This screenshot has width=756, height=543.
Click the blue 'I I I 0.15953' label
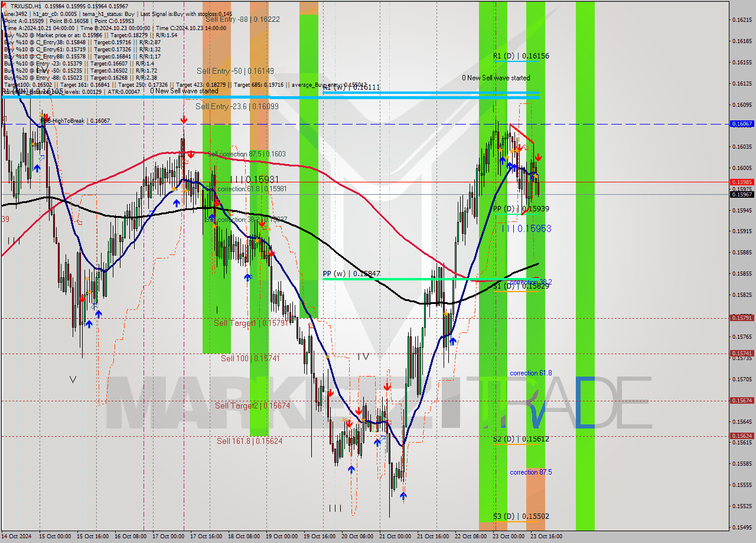[527, 228]
